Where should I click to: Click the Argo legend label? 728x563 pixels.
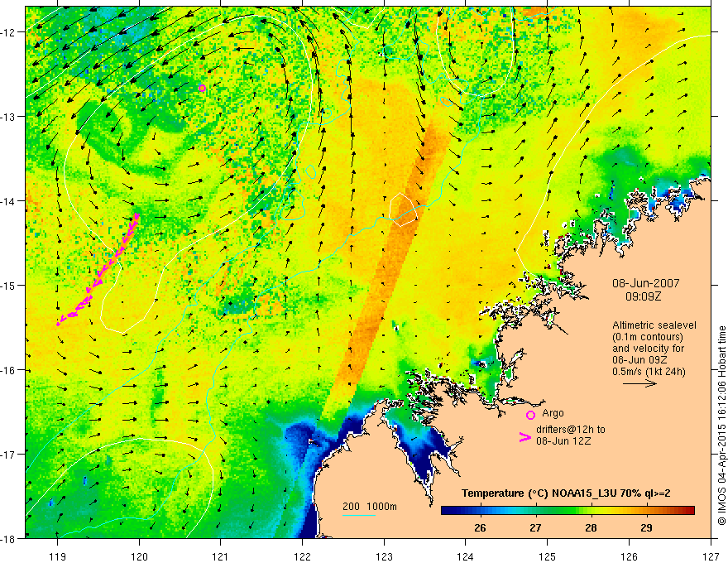[x=553, y=413]
